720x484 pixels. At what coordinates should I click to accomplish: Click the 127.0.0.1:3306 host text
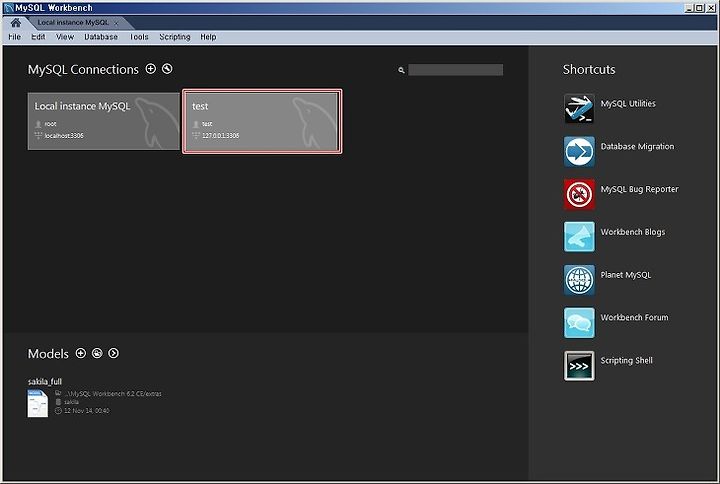click(x=220, y=135)
